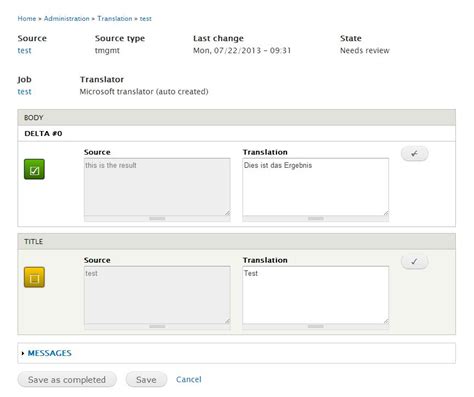Click the Title translation text area
This screenshot has width=474, height=397.
point(316,295)
